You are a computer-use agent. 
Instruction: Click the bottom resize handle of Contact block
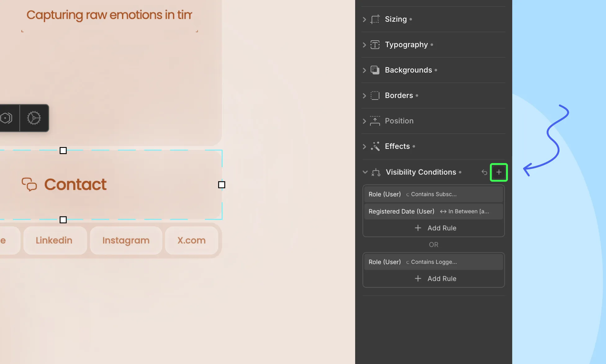click(x=63, y=220)
